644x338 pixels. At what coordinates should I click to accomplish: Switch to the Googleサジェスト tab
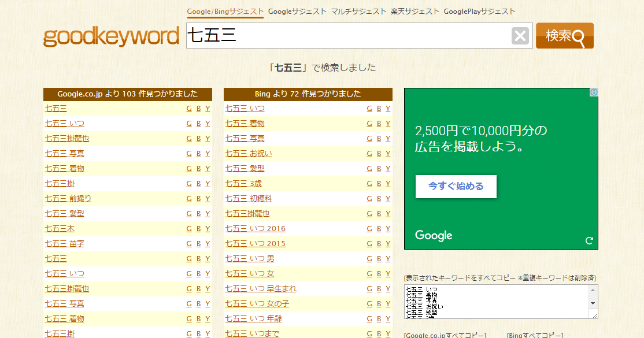pos(297,11)
